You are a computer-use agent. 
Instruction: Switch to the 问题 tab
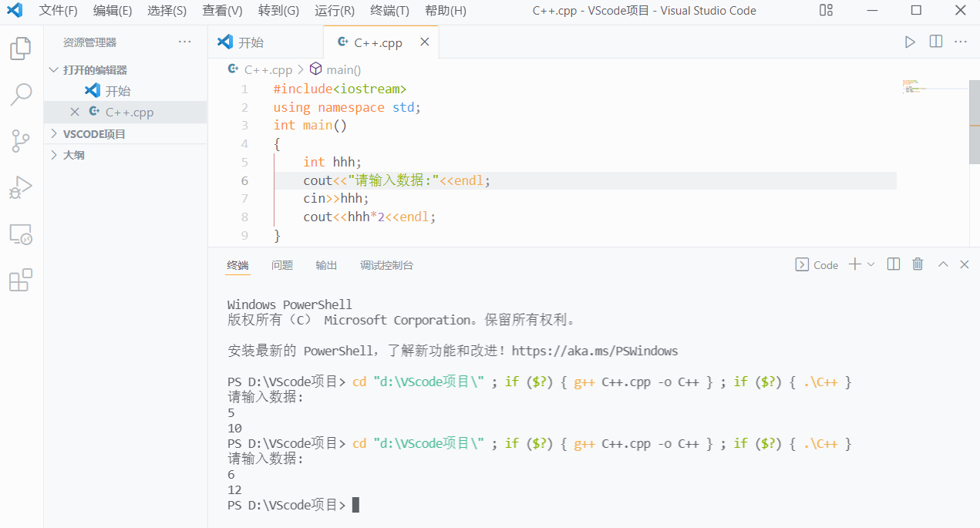(x=282, y=264)
